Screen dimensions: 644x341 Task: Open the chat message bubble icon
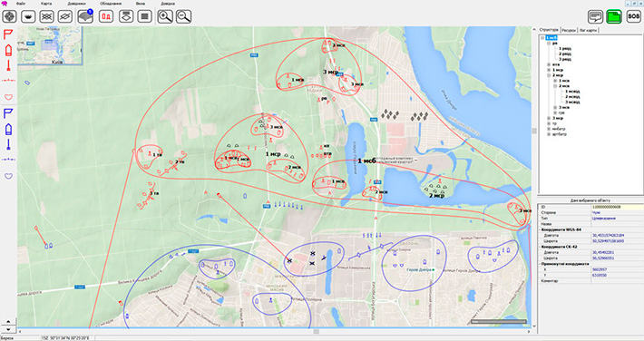click(595, 16)
